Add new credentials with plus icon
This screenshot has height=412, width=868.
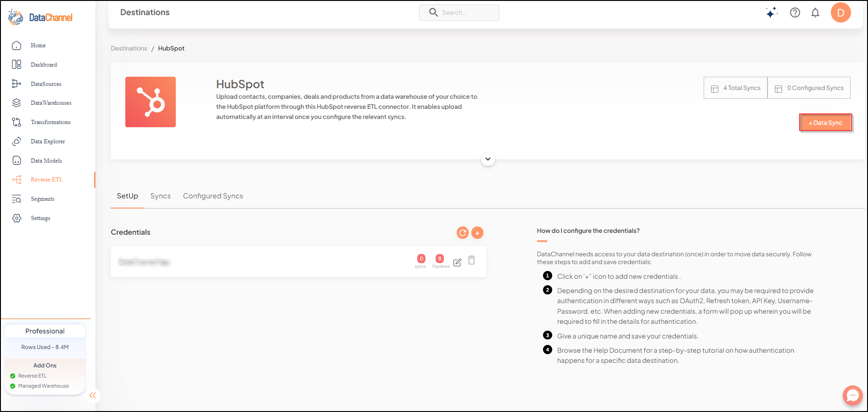pos(477,233)
